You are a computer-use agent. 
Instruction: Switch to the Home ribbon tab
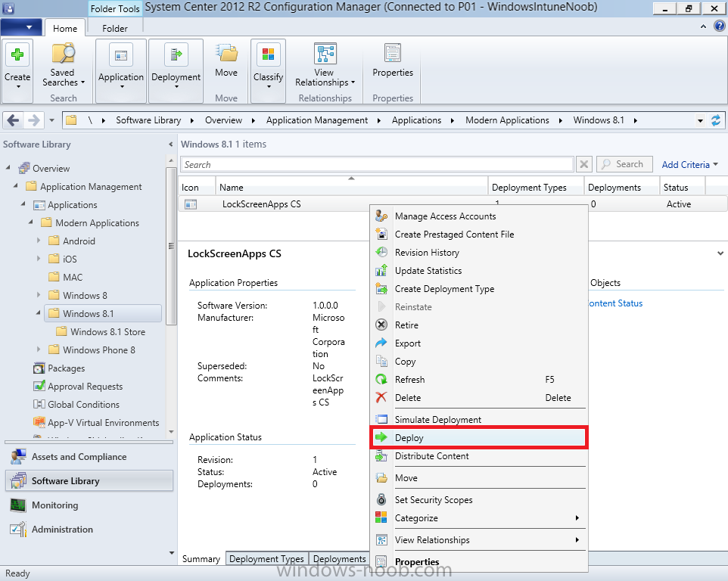coord(64,28)
